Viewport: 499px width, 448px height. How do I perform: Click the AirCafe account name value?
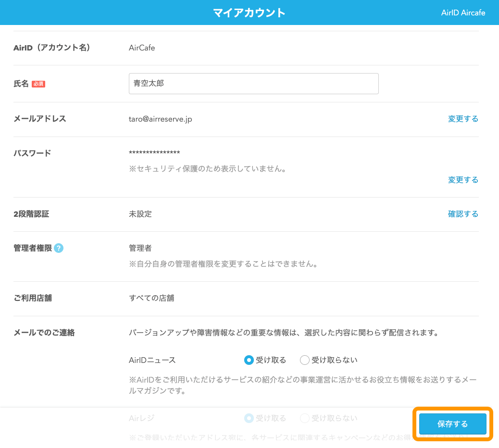[141, 48]
